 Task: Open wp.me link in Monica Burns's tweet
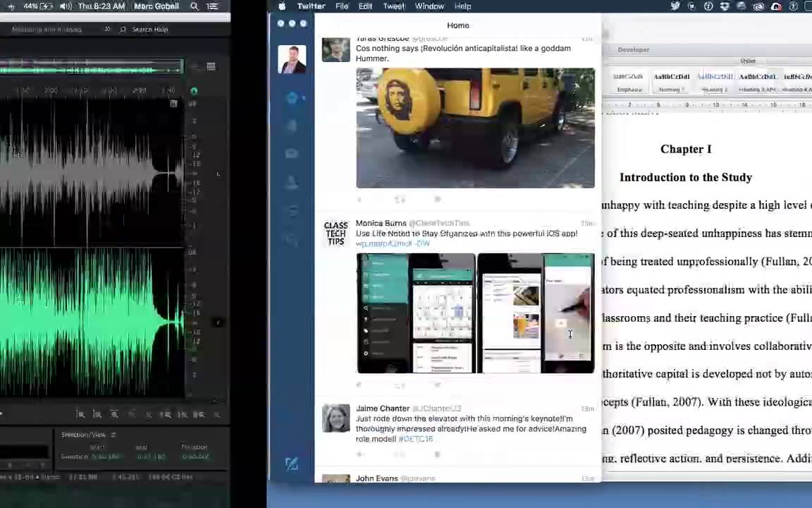(x=393, y=243)
